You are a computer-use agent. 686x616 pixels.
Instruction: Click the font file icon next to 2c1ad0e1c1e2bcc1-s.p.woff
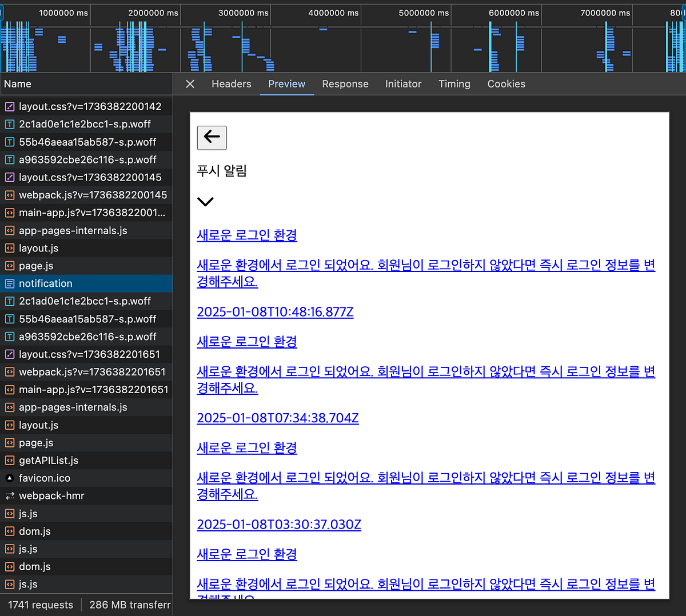(9, 124)
